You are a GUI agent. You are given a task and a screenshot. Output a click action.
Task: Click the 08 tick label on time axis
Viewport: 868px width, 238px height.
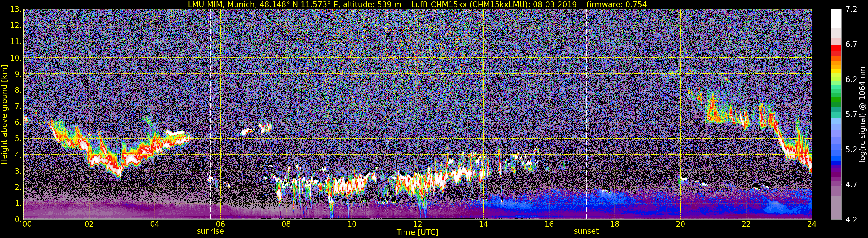click(286, 224)
